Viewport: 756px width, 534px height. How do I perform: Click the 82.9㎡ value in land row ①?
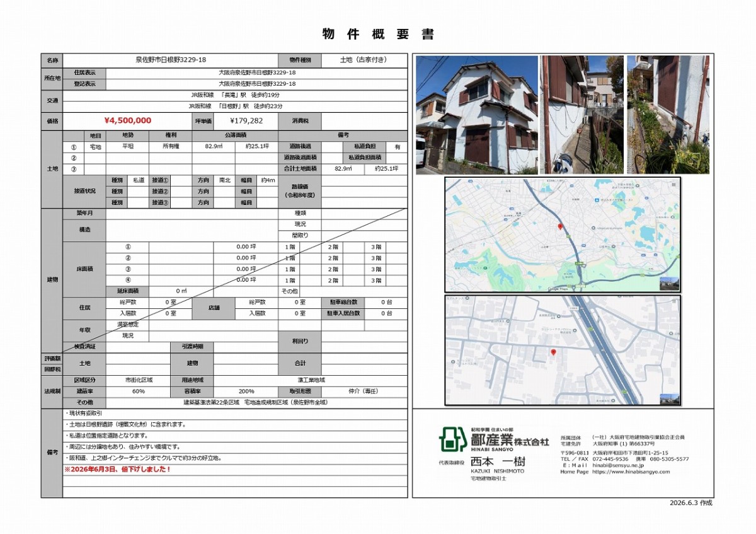(x=213, y=146)
